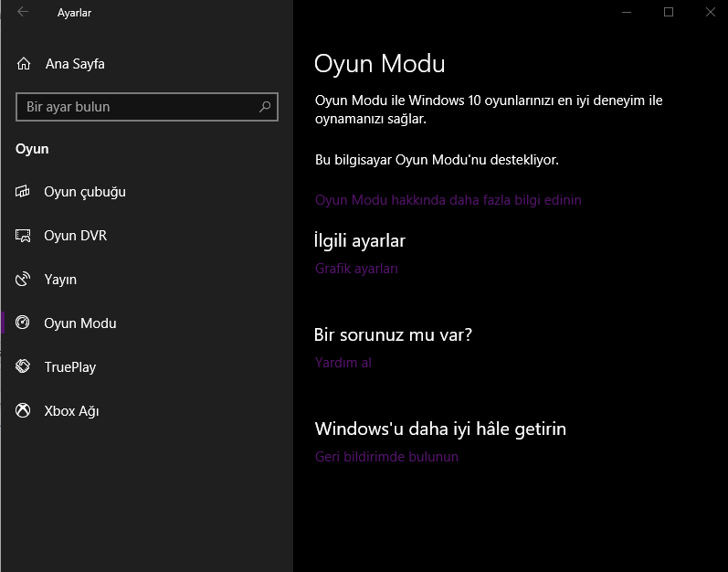Open 'Oyun Modu hakkında daha fazla bilgi edinin' link
The height and width of the screenshot is (572, 728).
point(448,200)
